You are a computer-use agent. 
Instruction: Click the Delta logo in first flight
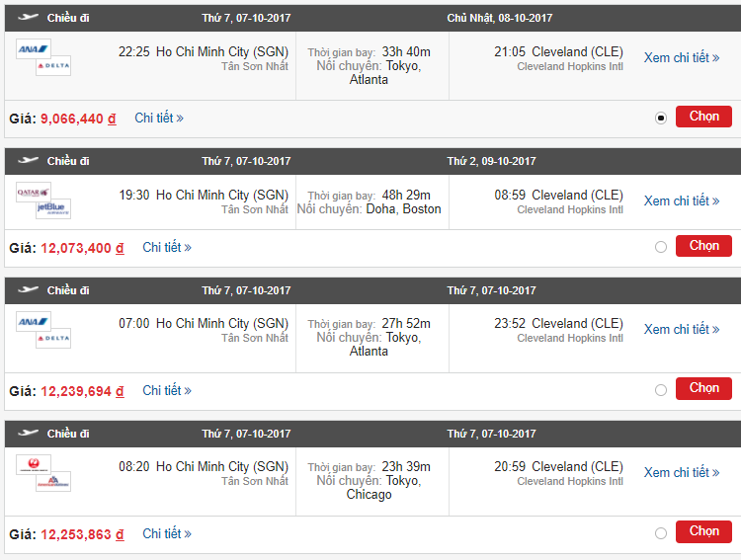pyautogui.click(x=53, y=66)
